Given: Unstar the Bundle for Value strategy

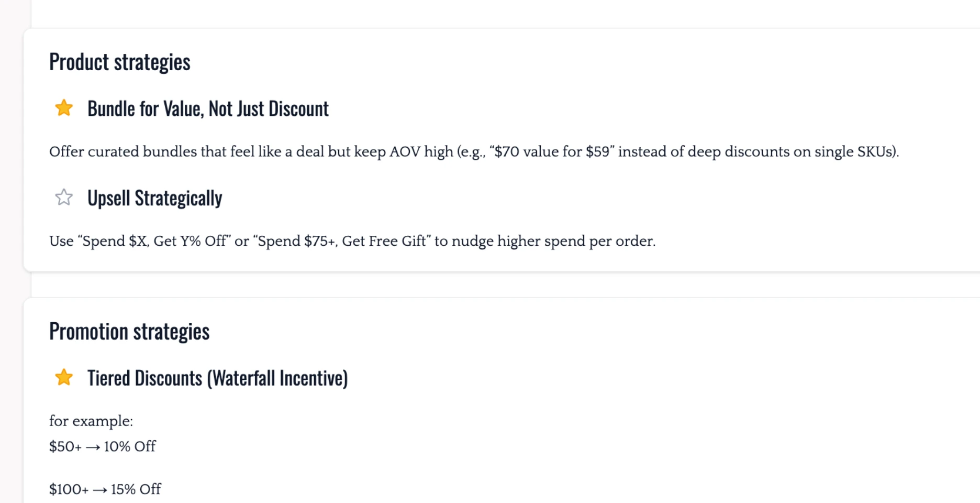Looking at the screenshot, I should point(64,108).
